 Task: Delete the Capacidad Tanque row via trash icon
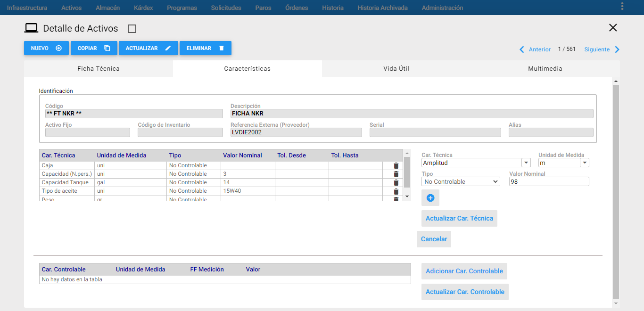tap(396, 183)
